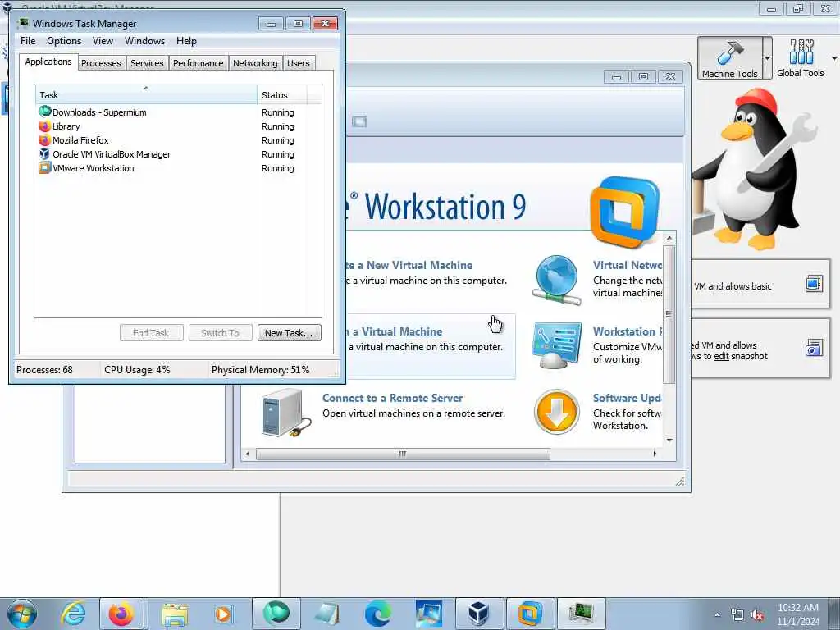Click the VMware horizontal scrollbar thumb
Image resolution: width=840 pixels, height=630 pixels.
point(403,454)
